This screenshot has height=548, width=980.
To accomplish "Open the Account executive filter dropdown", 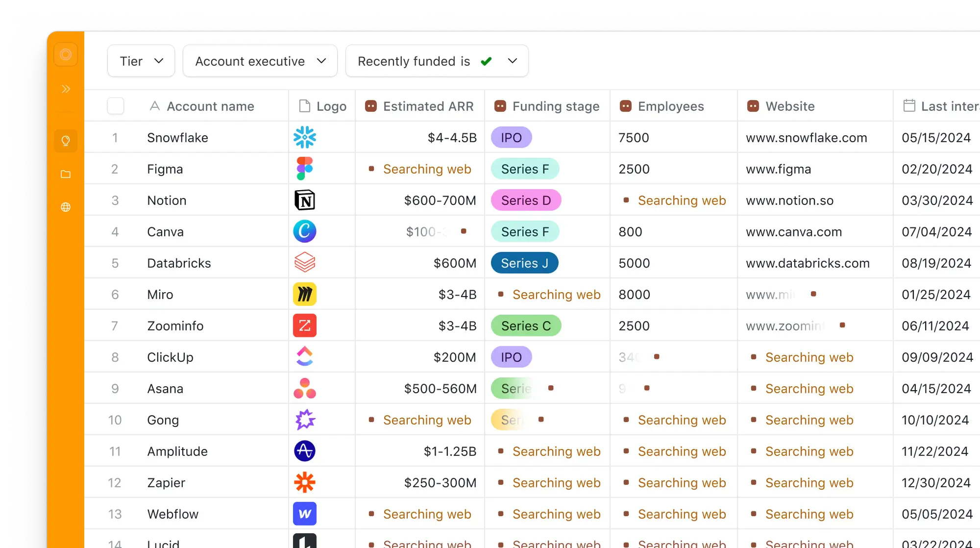I will pyautogui.click(x=260, y=61).
